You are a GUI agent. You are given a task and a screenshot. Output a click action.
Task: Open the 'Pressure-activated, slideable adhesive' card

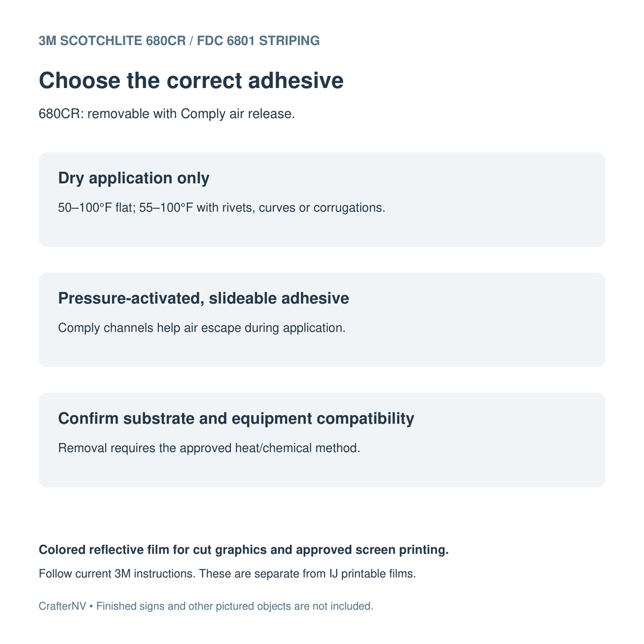click(322, 320)
